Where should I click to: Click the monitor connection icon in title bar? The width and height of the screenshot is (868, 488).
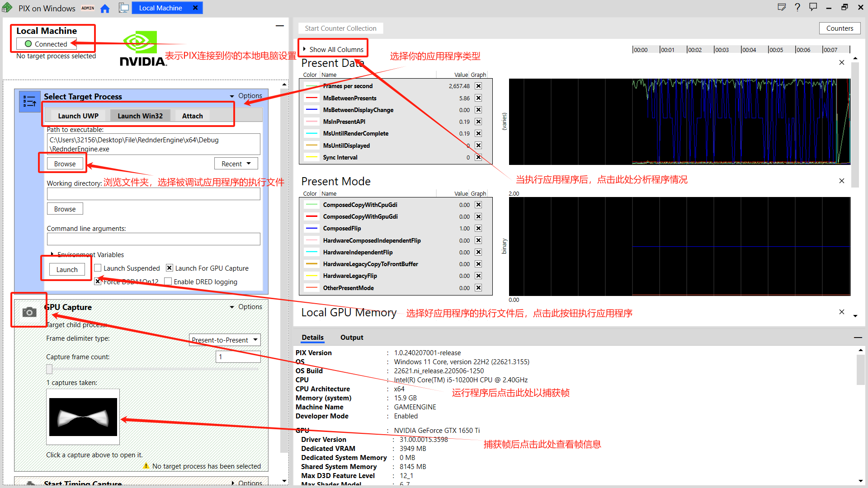[x=123, y=8]
